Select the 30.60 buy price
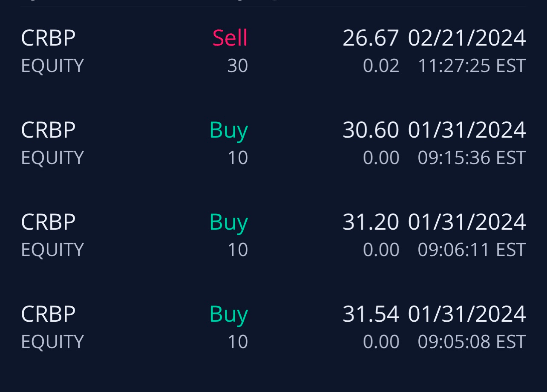Image resolution: width=547 pixels, height=392 pixels. tap(371, 130)
